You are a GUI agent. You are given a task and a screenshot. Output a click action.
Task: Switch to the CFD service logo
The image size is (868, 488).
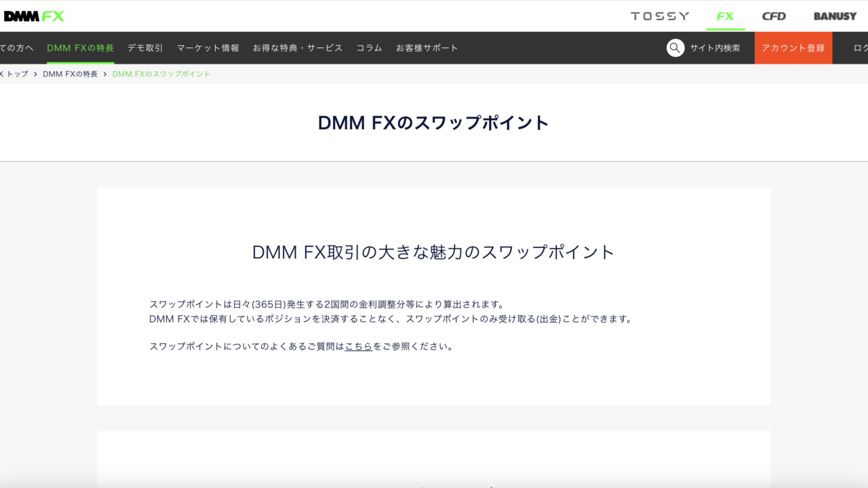point(774,16)
